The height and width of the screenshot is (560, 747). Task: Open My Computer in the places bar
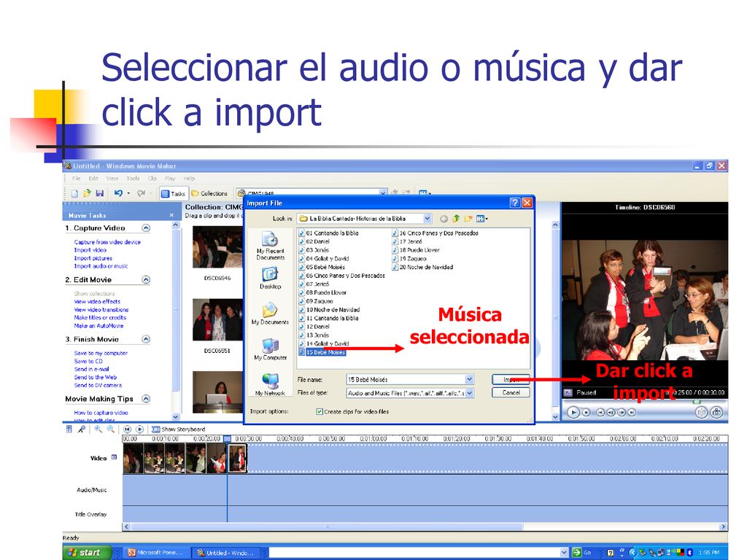click(270, 349)
